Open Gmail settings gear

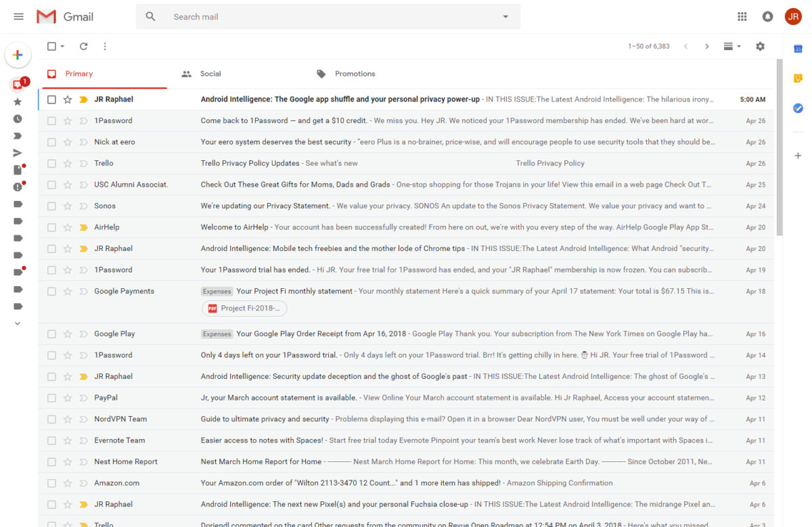tap(760, 46)
